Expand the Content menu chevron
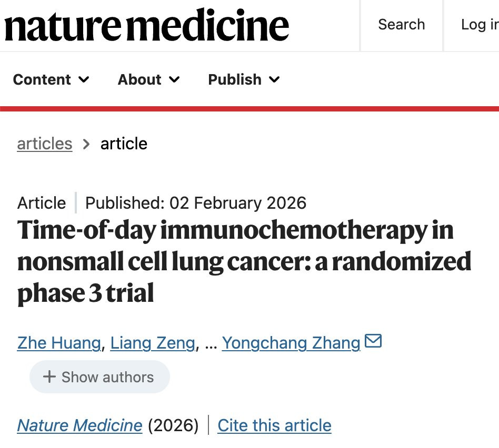499x448 pixels. (84, 79)
